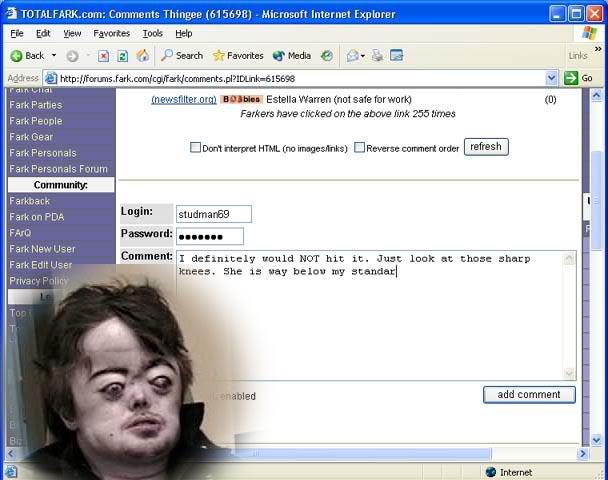Click the Refresh page toolbar icon
The width and height of the screenshot is (608, 480).
coord(123,56)
